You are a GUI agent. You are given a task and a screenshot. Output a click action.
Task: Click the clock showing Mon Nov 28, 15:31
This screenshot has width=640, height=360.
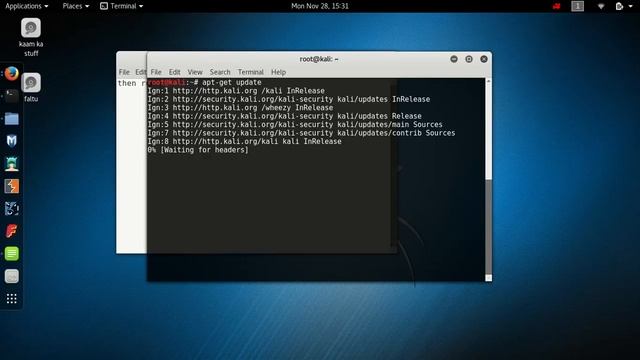[x=320, y=6]
